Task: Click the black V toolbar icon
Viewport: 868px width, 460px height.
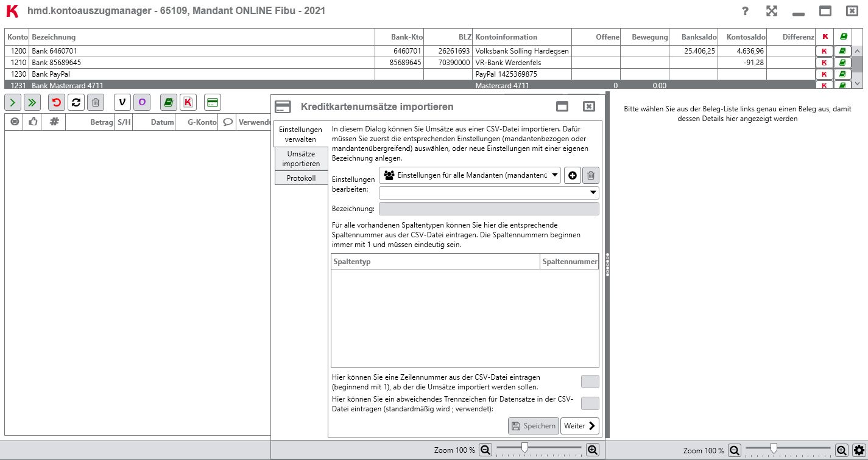Action: click(x=122, y=102)
